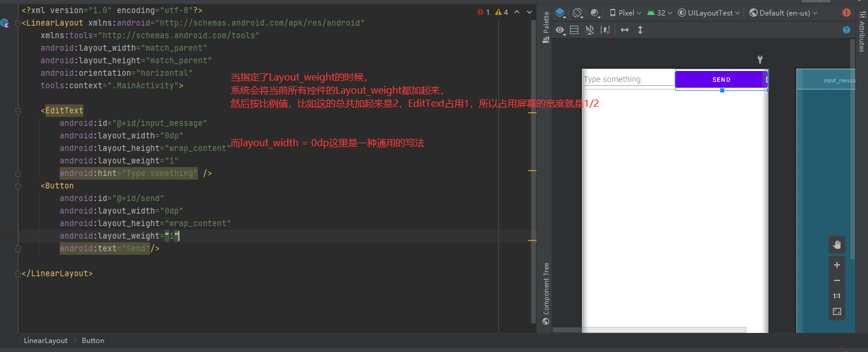Viewport: 868px width, 352px height.
Task: Click the tools:context=".MainActivity" line
Action: (111, 86)
